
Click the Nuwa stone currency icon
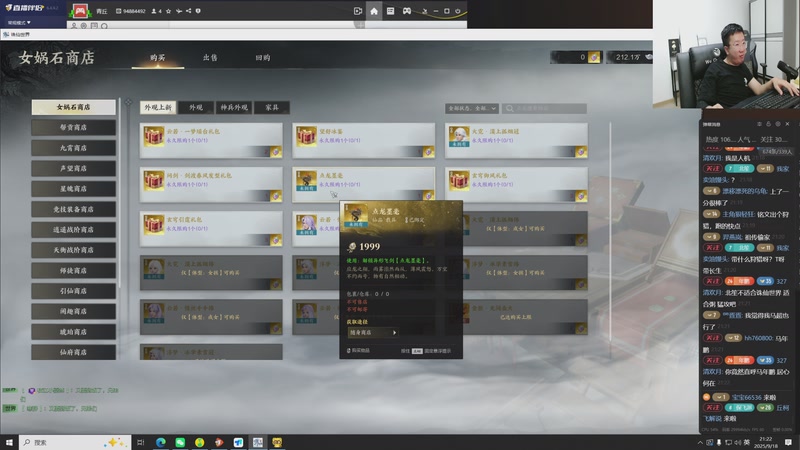[594, 57]
